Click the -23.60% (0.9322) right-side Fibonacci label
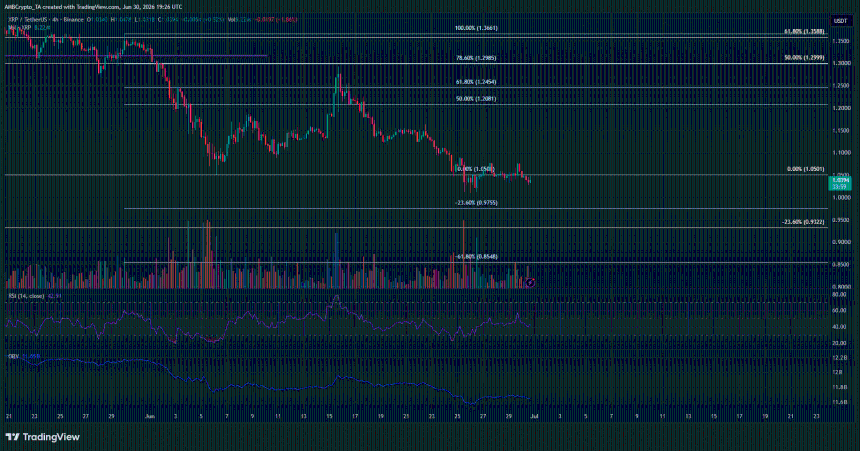The width and height of the screenshot is (860, 451). tap(803, 222)
